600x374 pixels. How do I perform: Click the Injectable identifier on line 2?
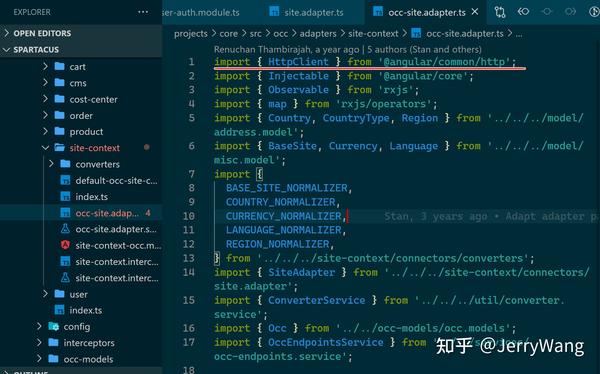click(298, 76)
